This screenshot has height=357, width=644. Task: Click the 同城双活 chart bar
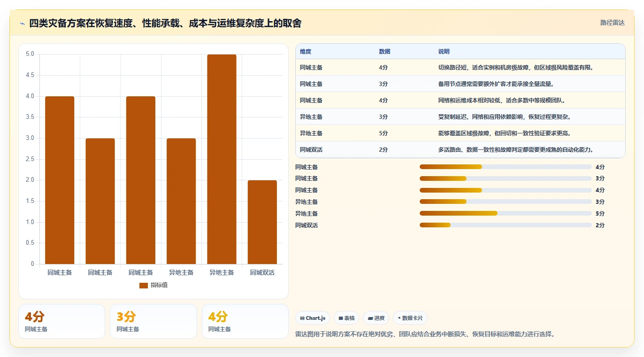262,222
